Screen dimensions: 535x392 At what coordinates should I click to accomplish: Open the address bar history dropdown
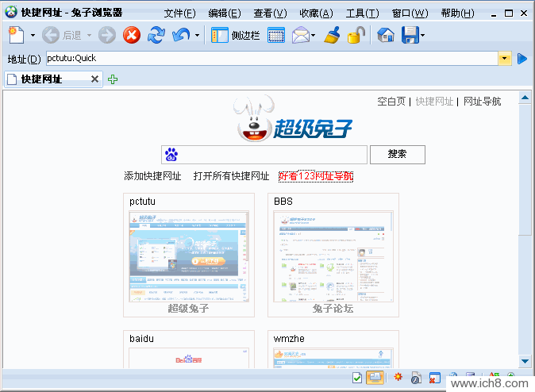click(x=505, y=59)
